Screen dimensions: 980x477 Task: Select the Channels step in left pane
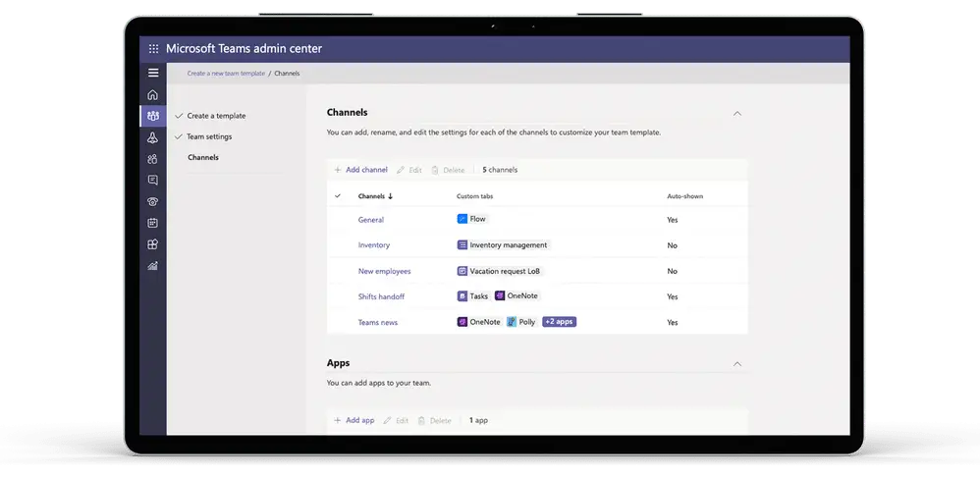203,157
